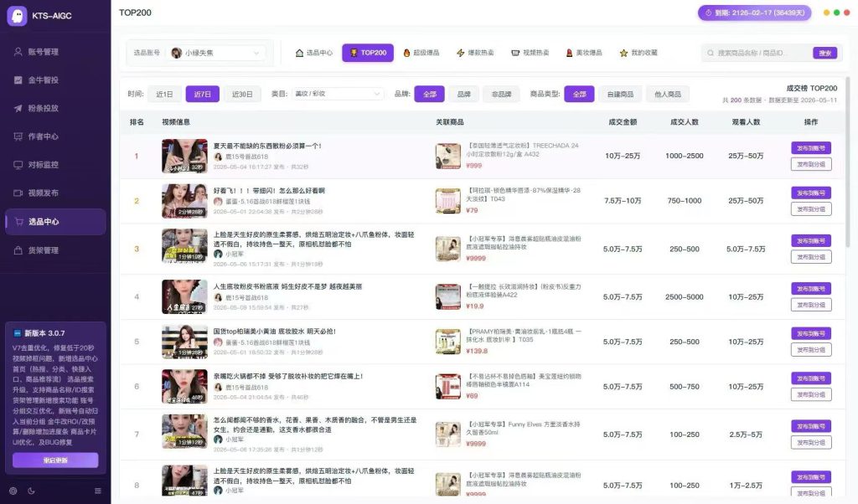Switch to 爆款热卖 tab
The image size is (858, 504).
point(475,53)
